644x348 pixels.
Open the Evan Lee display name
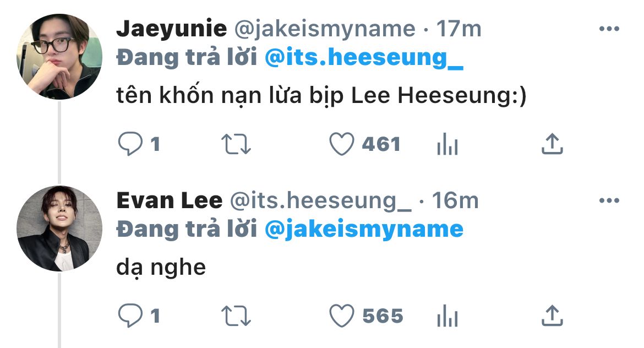click(x=169, y=200)
